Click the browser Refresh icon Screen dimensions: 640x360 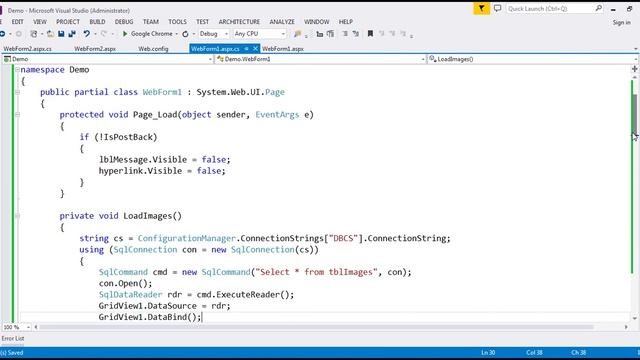pyautogui.click(x=185, y=34)
